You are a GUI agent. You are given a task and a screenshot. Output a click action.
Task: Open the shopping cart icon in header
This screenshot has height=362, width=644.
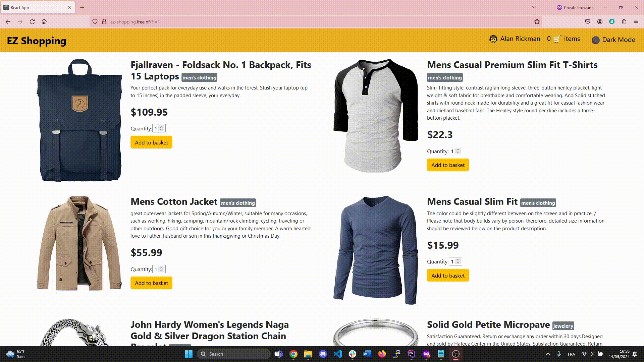557,39
